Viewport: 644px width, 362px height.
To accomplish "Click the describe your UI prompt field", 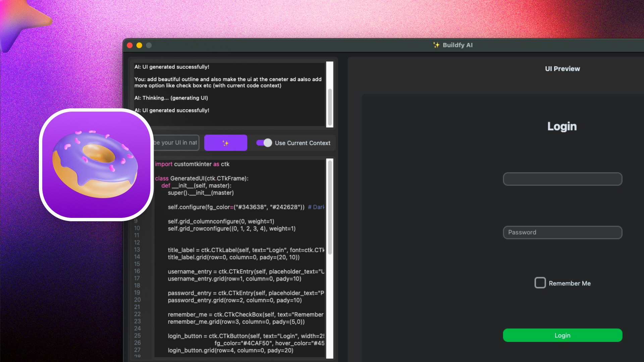I will (176, 143).
